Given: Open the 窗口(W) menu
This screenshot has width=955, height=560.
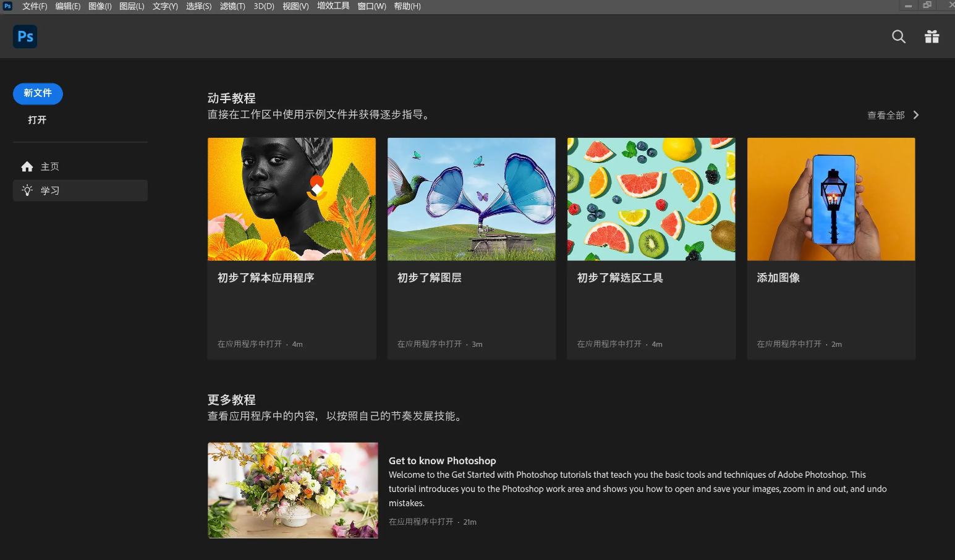Looking at the screenshot, I should click(371, 6).
